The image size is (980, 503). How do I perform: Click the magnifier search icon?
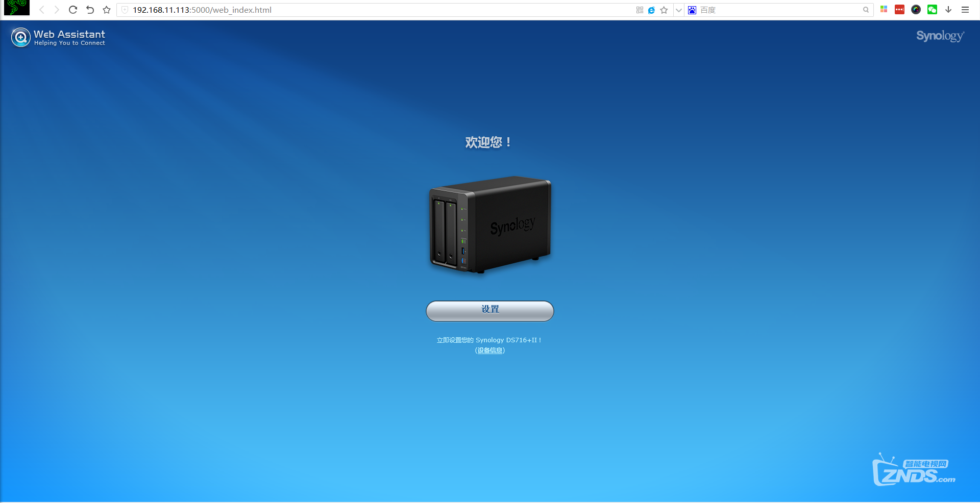pyautogui.click(x=866, y=10)
